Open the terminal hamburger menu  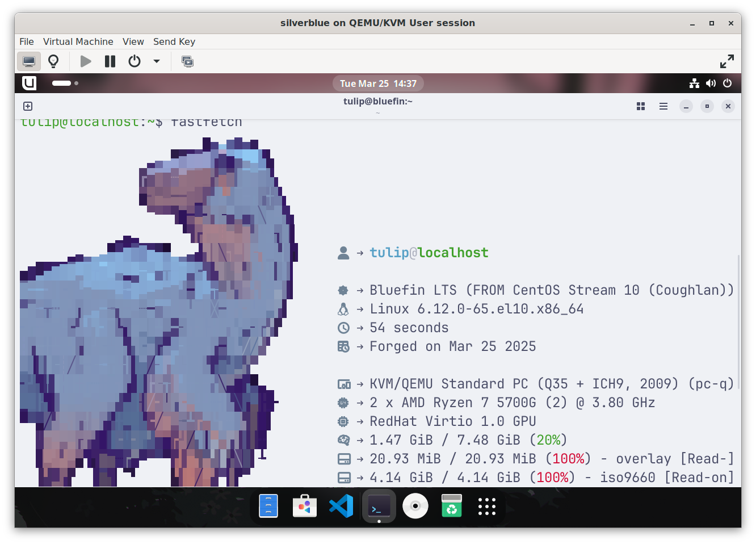coord(663,106)
